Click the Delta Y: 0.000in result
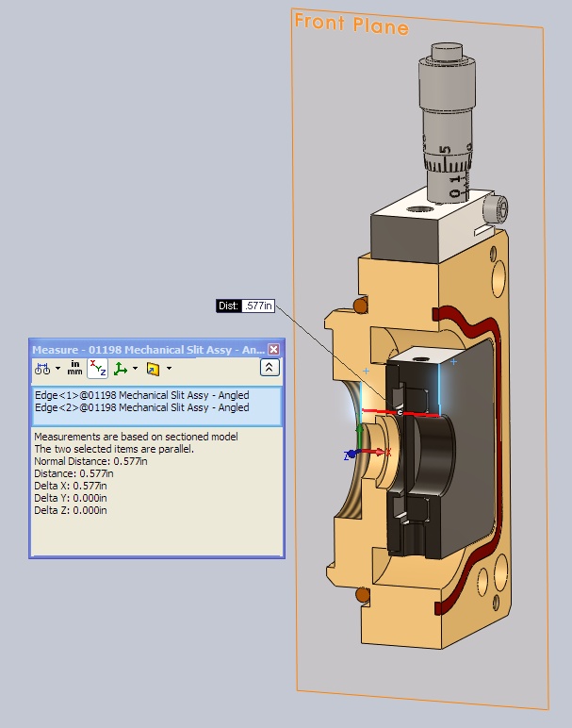This screenshot has height=728, width=572. pyautogui.click(x=71, y=498)
